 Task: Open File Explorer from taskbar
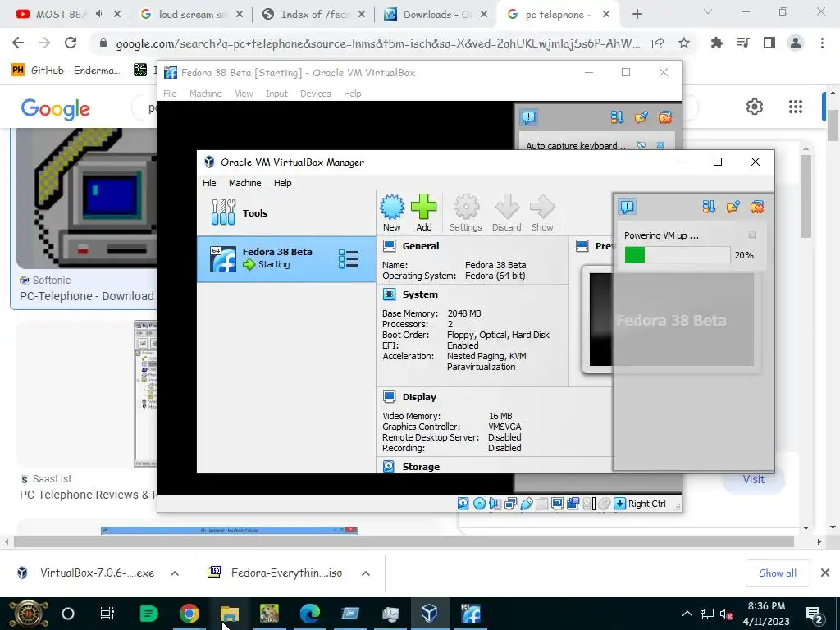pos(230,614)
